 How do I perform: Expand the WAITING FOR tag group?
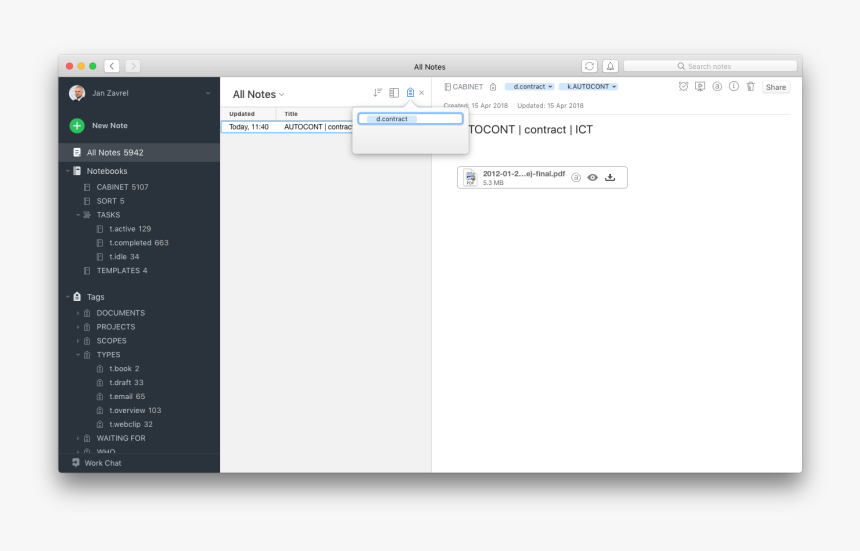point(78,438)
